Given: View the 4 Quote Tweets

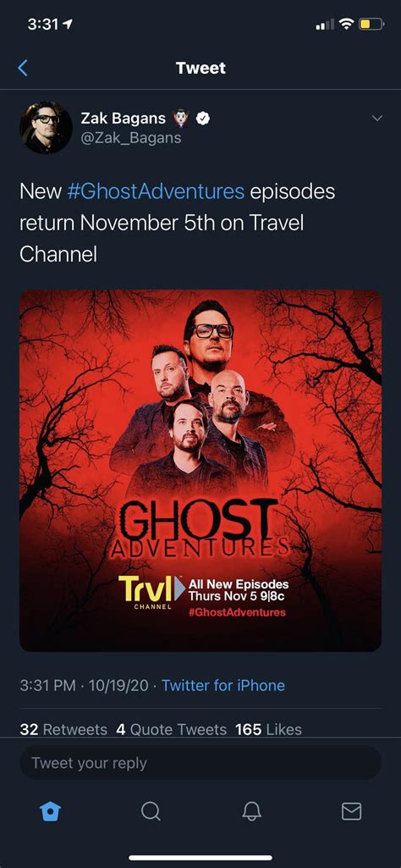Looking at the screenshot, I should tap(172, 730).
